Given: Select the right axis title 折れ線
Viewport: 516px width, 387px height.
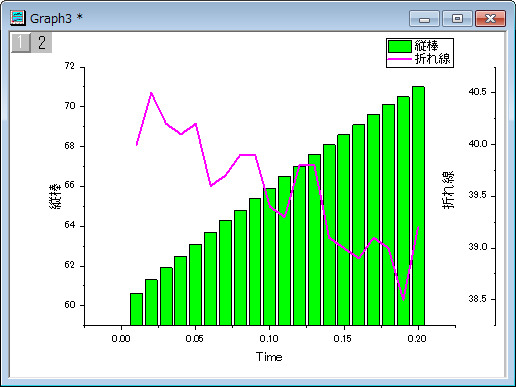Looking at the screenshot, I should coord(448,190).
